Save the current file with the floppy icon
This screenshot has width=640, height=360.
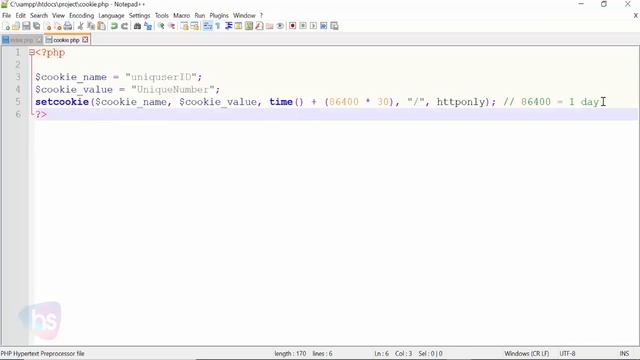(26, 26)
